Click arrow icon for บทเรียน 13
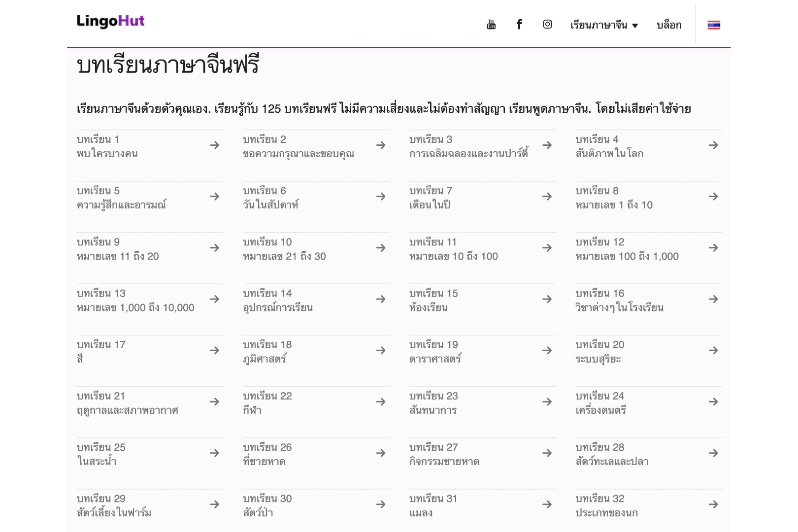Screen dimensions: 798x532 [214, 299]
